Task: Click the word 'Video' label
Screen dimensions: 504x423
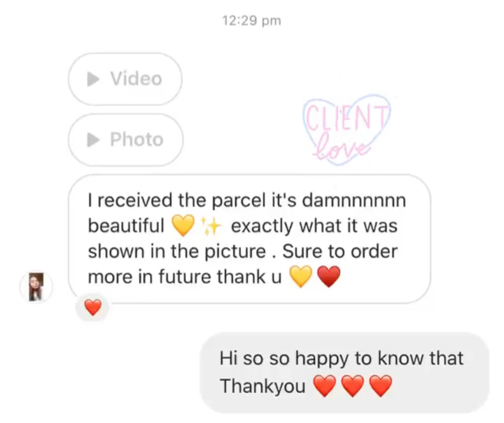Action: tap(136, 79)
